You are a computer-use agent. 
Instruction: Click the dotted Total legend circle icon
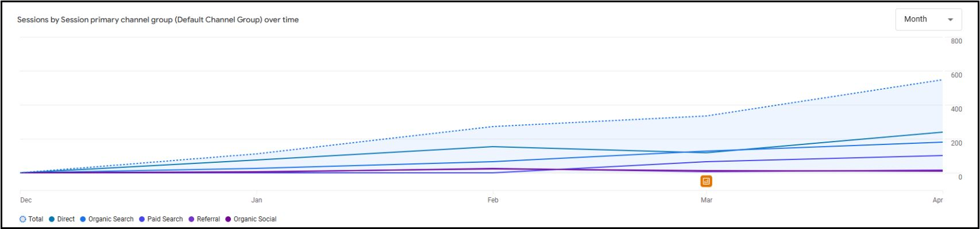tap(23, 219)
